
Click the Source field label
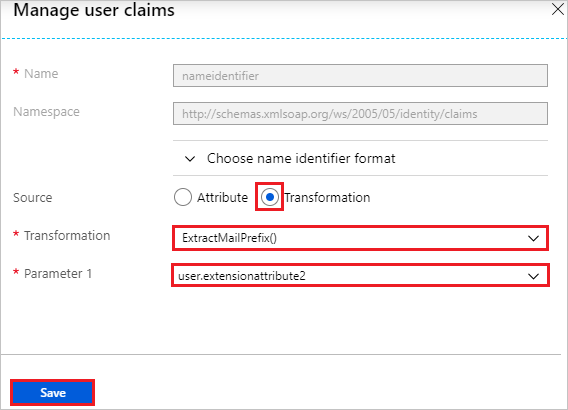[33, 197]
